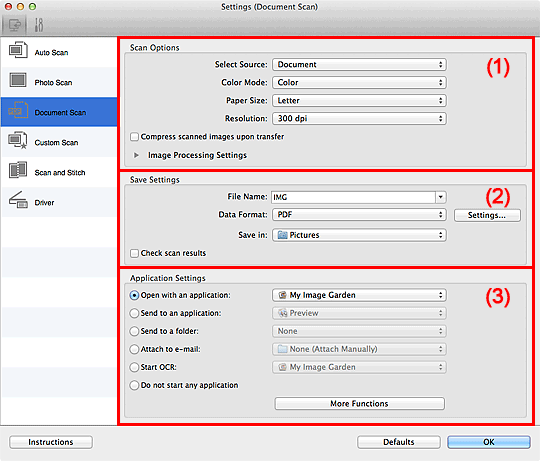Viewport: 540px width, 461px height.
Task: Click the Custom Scan icon
Action: pyautogui.click(x=18, y=140)
